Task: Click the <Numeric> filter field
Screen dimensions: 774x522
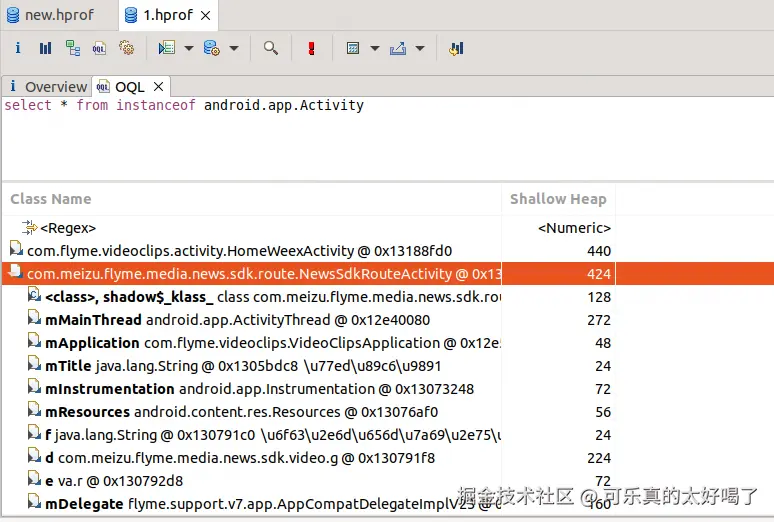Action: pyautogui.click(x=575, y=228)
